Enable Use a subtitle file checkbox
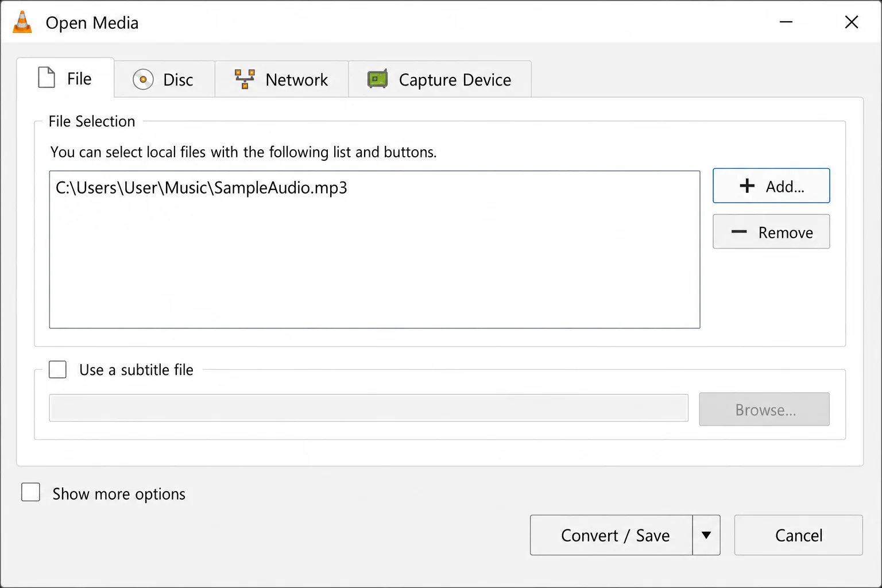The image size is (882, 588). [57, 369]
